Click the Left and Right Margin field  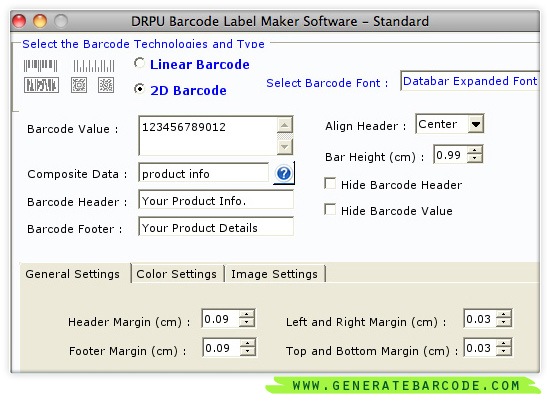[x=480, y=319]
